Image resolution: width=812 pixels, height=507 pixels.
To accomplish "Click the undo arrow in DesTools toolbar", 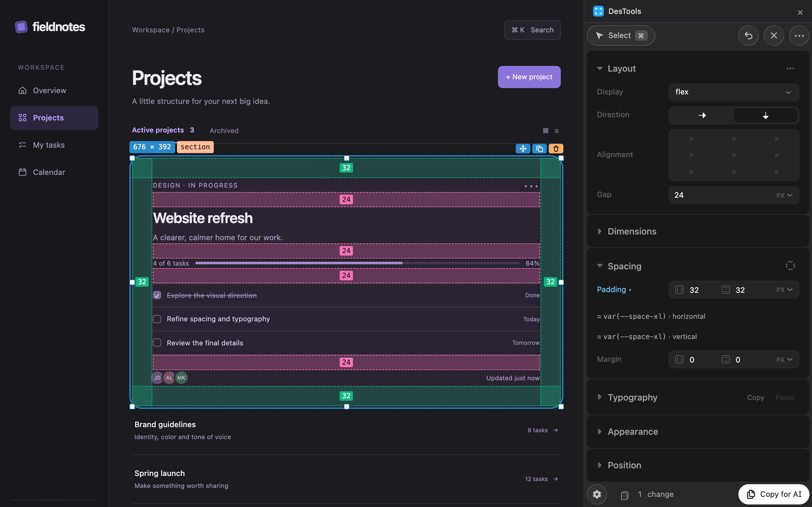I will tap(748, 35).
